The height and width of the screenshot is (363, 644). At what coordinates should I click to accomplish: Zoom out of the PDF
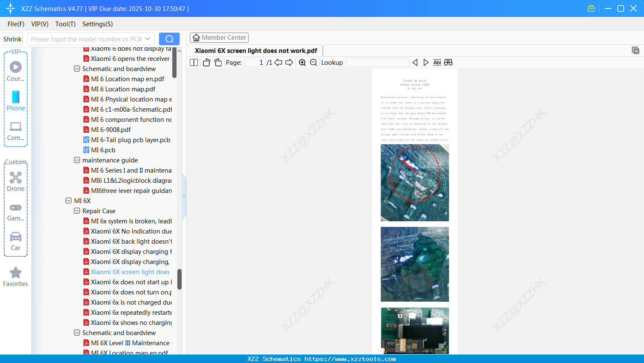313,63
